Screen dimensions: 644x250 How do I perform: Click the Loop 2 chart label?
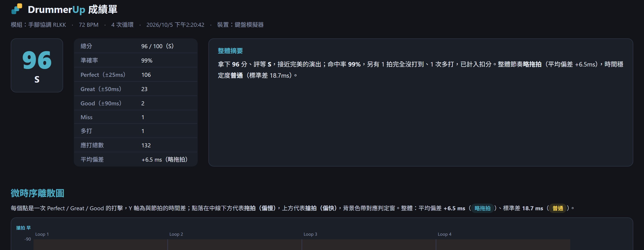(176, 234)
